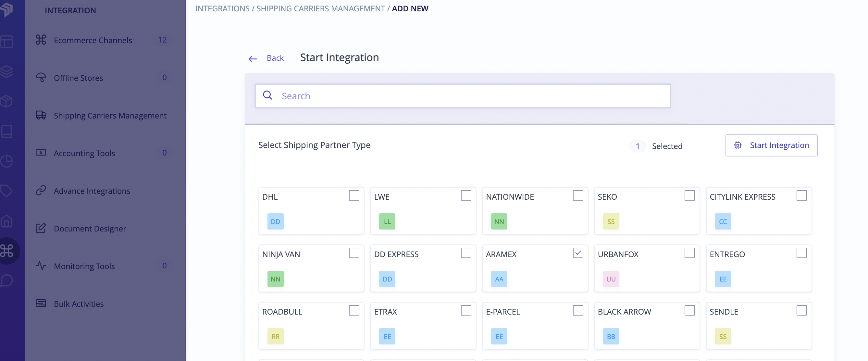
Task: Open Advance Integrations menu item
Action: click(105, 191)
